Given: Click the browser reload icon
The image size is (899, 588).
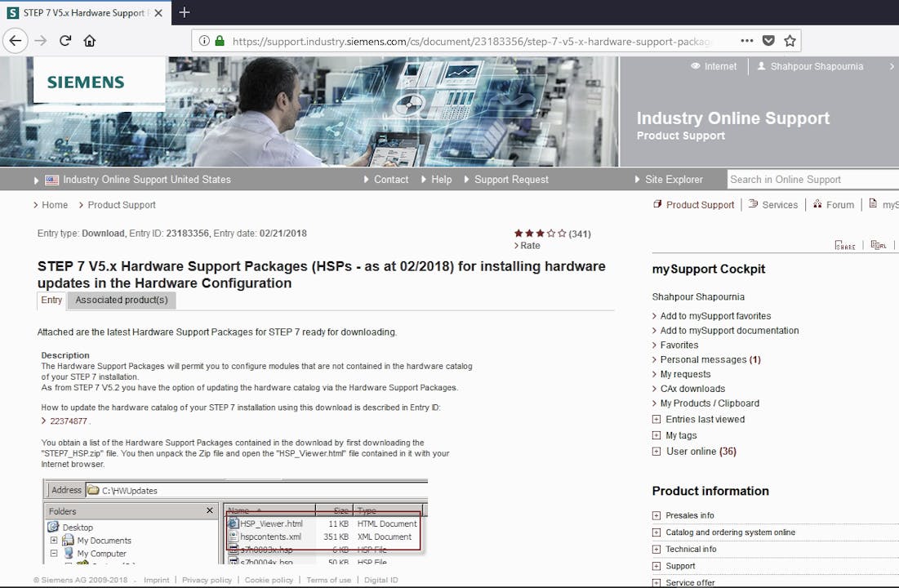Looking at the screenshot, I should pos(65,41).
